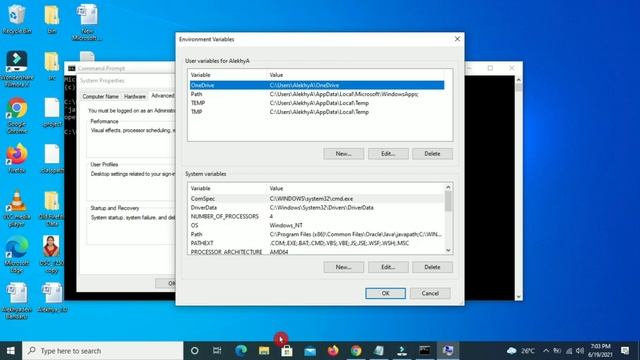Show hidden system tray icons
Image resolution: width=640 pixels, height=360 pixels.
[x=546, y=351]
